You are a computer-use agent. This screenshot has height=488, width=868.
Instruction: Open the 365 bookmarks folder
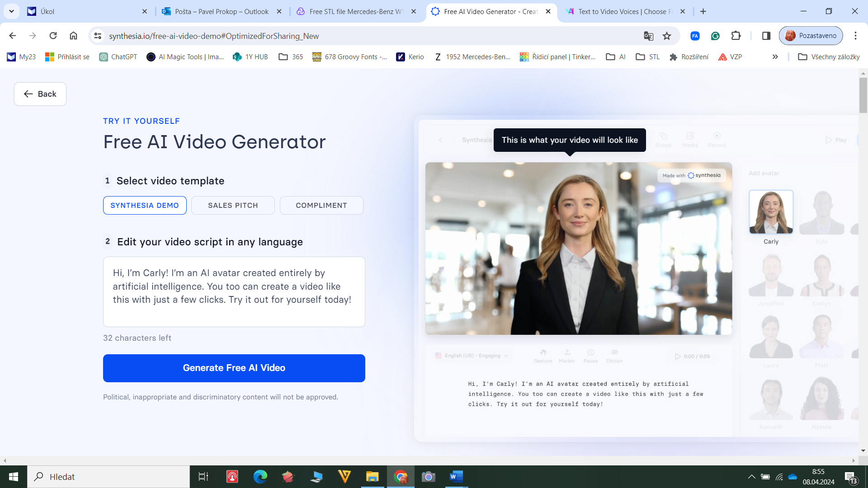(x=291, y=56)
